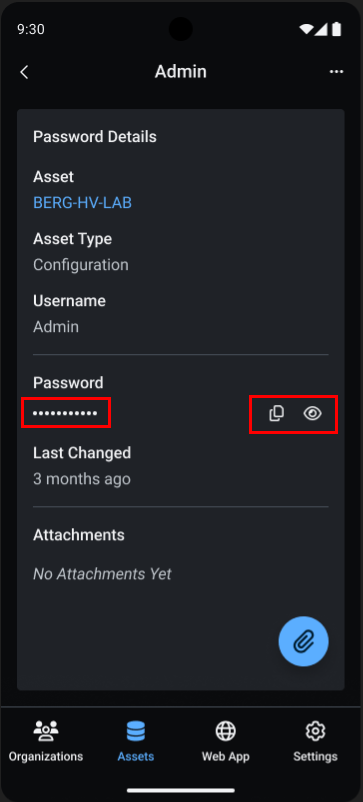Switch to the Organizations tab

click(x=46, y=741)
